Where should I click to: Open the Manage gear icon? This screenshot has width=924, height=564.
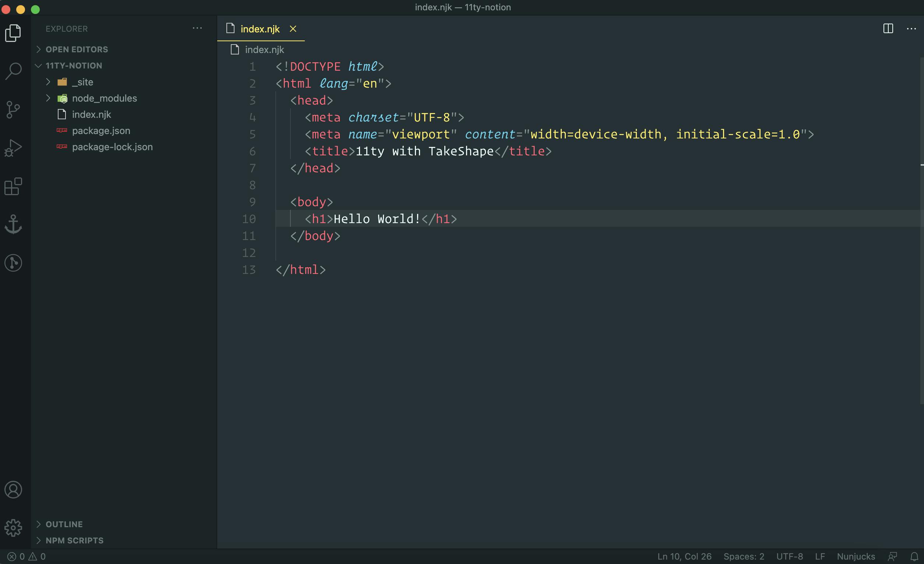[x=14, y=528]
